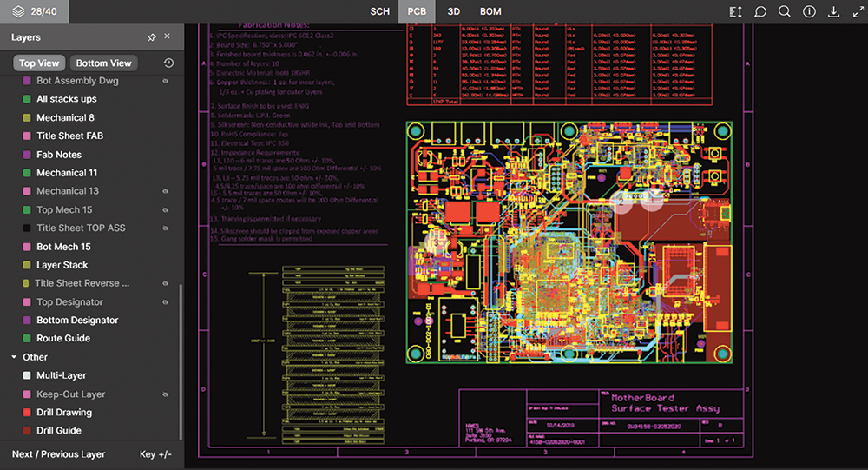Click the Title Sheet FAB color swatch
This screenshot has width=868, height=470.
pos(27,136)
